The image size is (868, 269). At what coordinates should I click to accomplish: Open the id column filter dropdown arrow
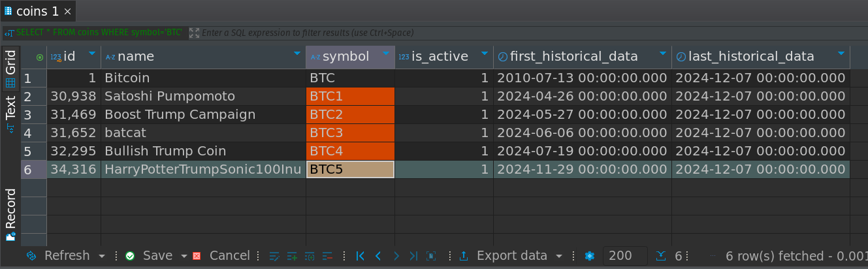click(x=92, y=54)
